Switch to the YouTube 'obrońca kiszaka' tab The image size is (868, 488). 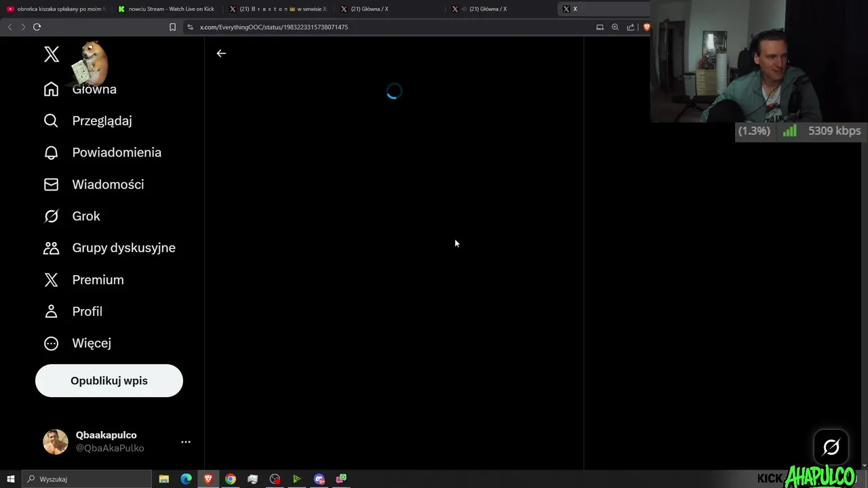coord(56,9)
